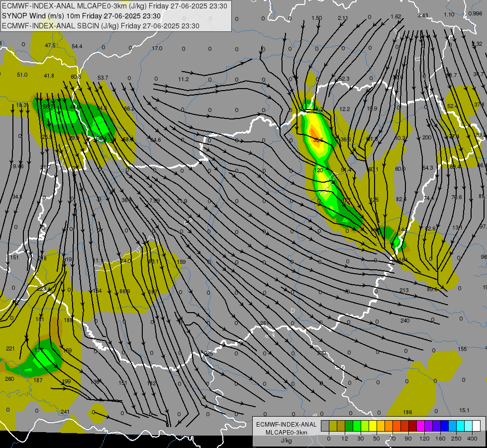
Task: Click the map value '82.4'
Action: coord(401,199)
